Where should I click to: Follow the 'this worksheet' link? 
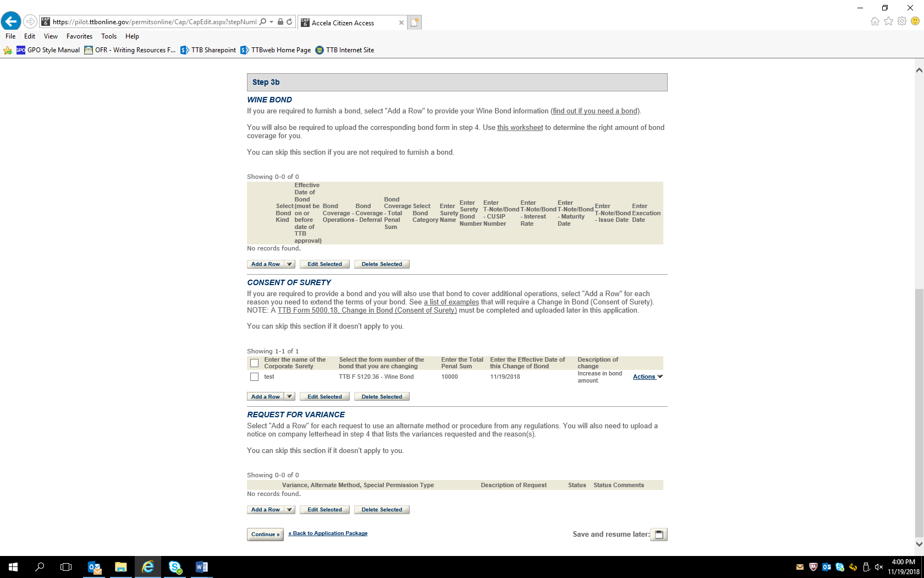point(520,128)
